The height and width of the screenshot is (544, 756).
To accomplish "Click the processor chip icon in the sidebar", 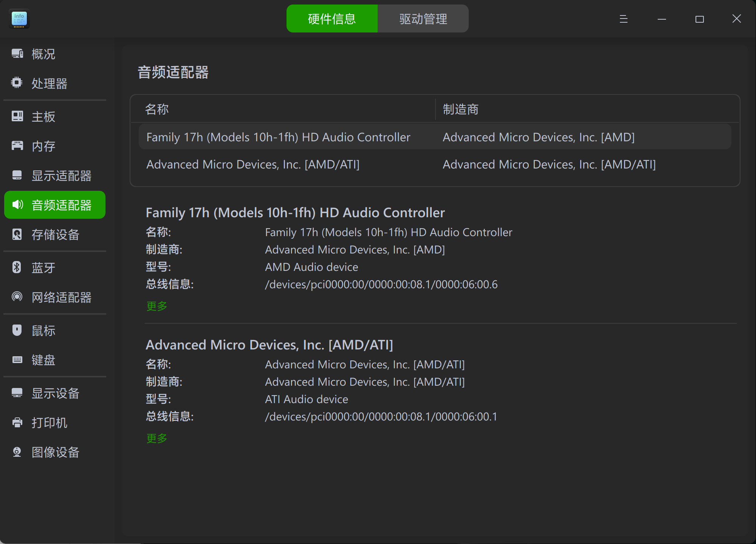I will pos(17,83).
